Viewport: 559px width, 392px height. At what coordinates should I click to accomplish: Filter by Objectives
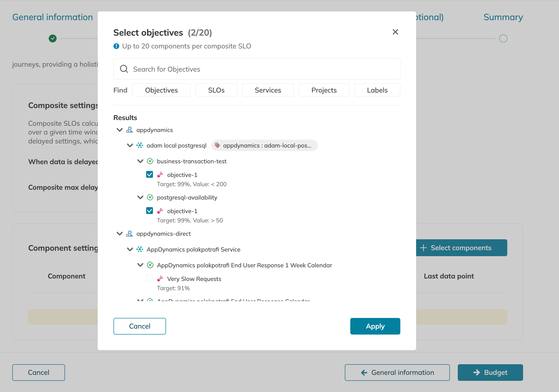pos(161,90)
